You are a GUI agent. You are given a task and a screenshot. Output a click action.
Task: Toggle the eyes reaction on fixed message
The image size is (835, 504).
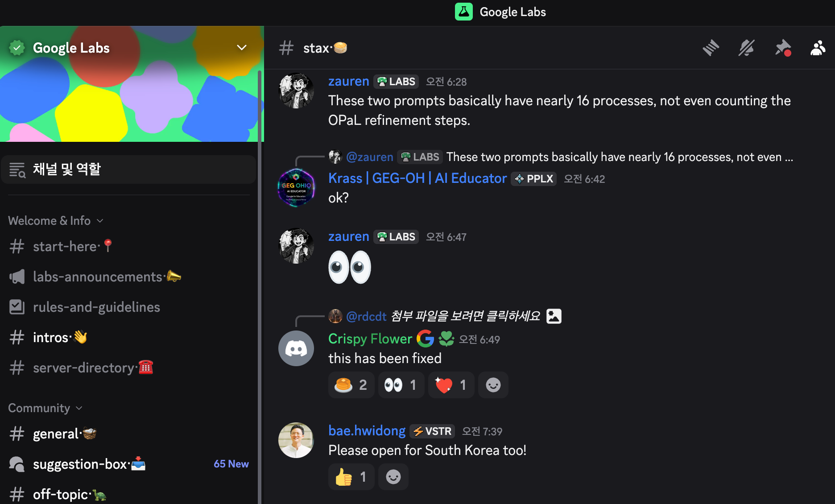point(401,385)
